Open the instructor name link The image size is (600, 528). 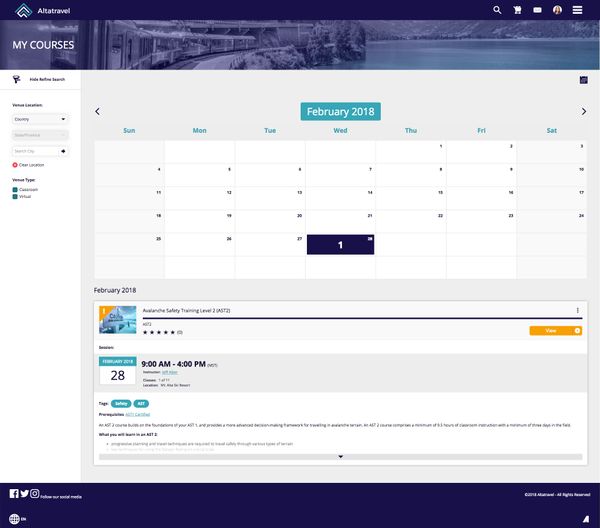170,372
